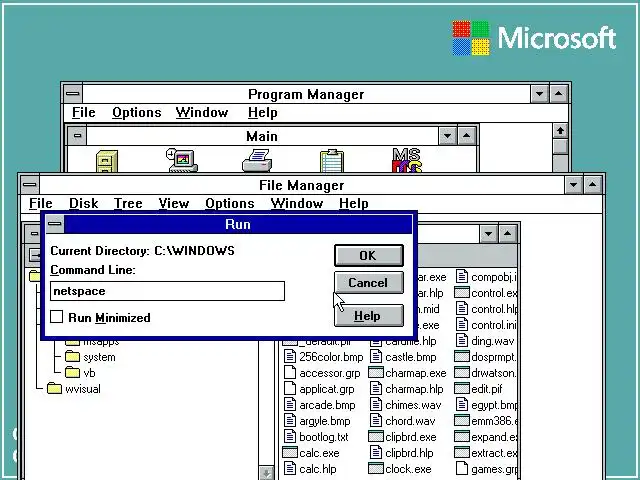The width and height of the screenshot is (640, 480).
Task: Open the Main group control-menu box
Action: 77,136
